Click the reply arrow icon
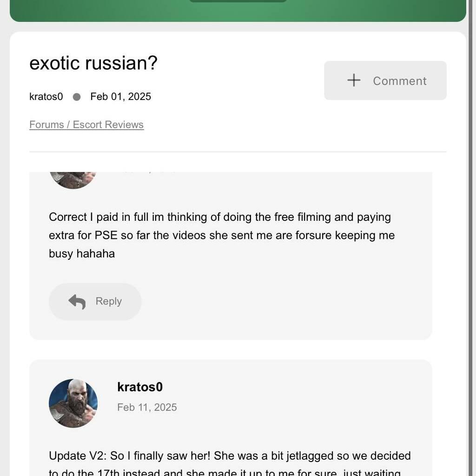This screenshot has height=476, width=476. click(77, 302)
